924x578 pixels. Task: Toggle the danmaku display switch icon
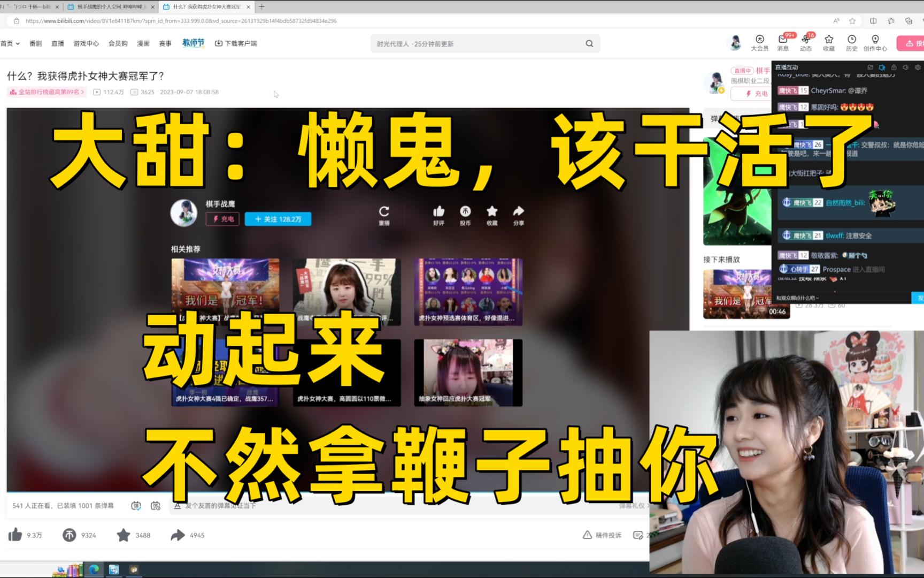click(136, 506)
